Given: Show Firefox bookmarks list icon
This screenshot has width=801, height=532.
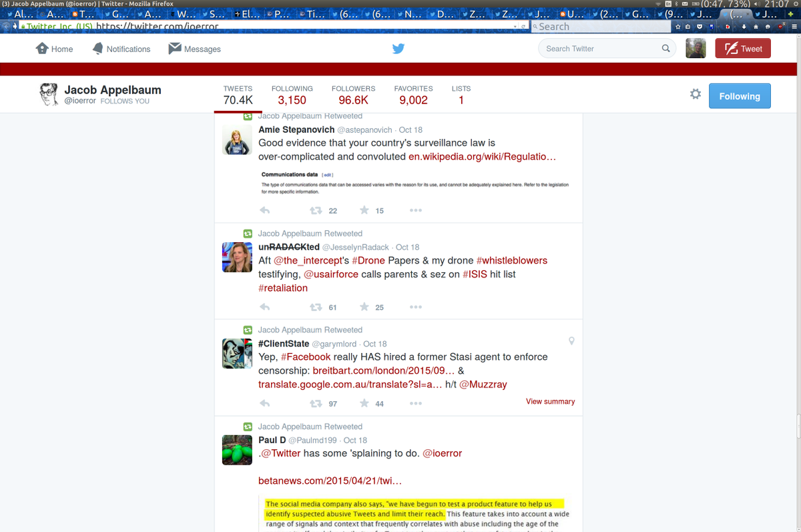Looking at the screenshot, I should (688, 27).
